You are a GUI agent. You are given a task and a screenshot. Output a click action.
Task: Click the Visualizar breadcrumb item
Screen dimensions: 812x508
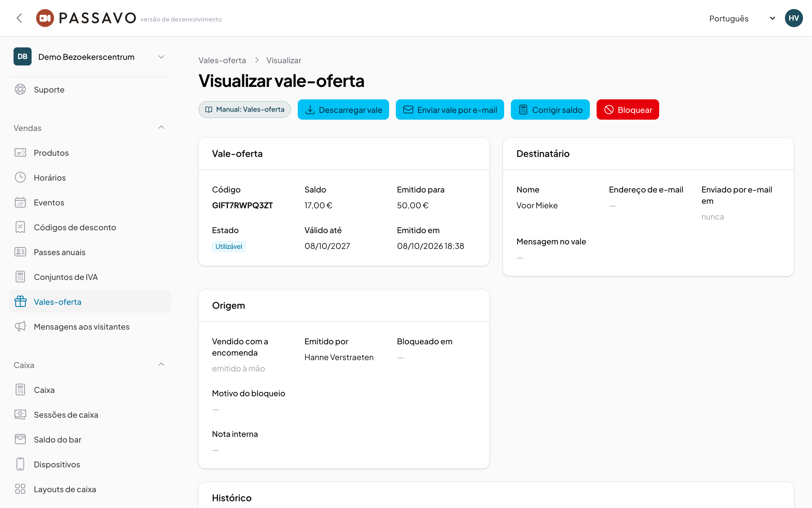click(x=284, y=60)
